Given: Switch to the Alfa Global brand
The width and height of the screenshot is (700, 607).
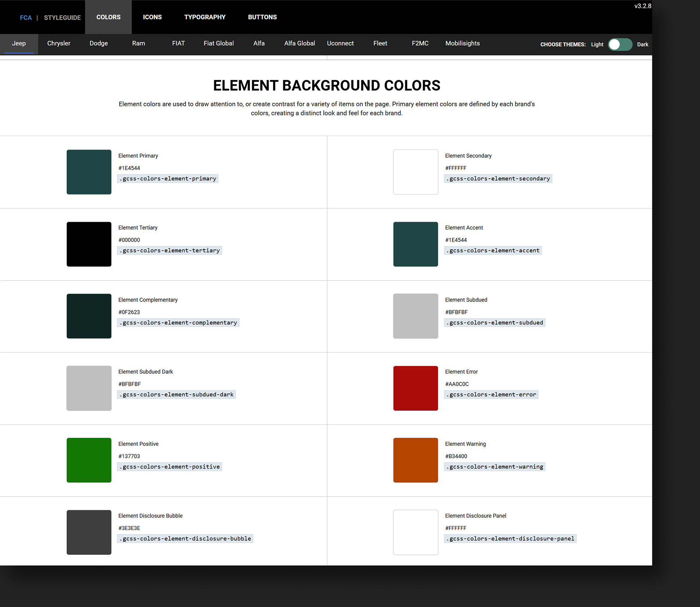Looking at the screenshot, I should click(299, 43).
